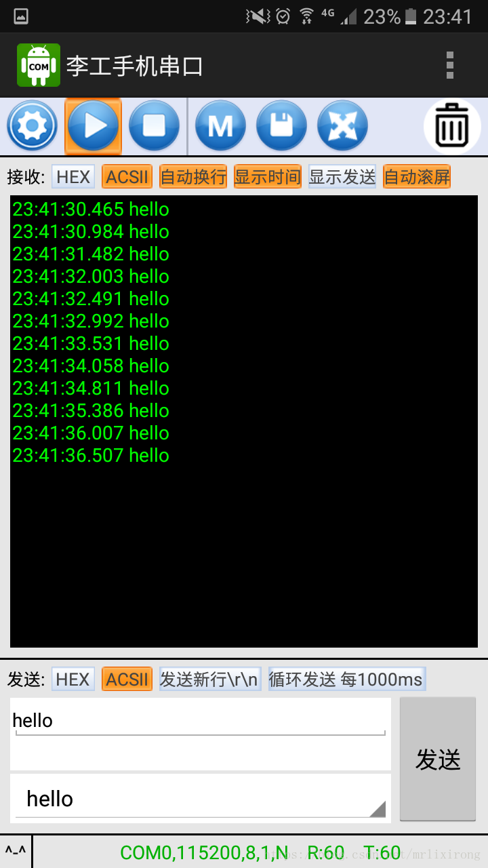Enable 发送新行\r\n option
The height and width of the screenshot is (868, 488).
[x=210, y=679]
